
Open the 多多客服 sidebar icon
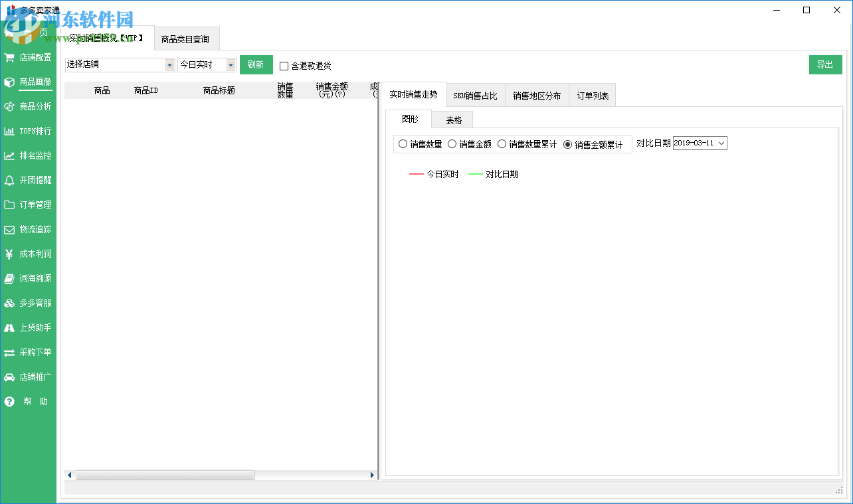(9, 303)
